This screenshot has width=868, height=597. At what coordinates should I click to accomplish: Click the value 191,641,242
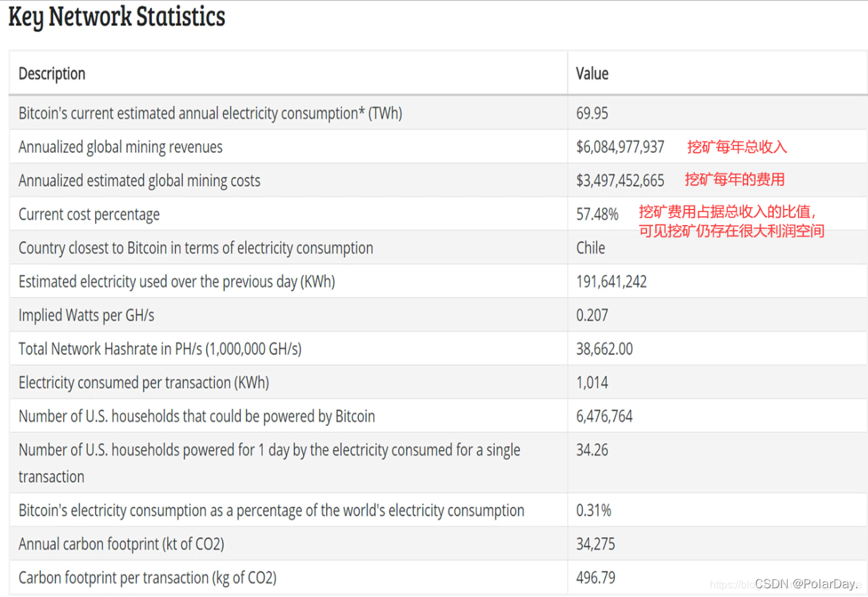coord(611,282)
